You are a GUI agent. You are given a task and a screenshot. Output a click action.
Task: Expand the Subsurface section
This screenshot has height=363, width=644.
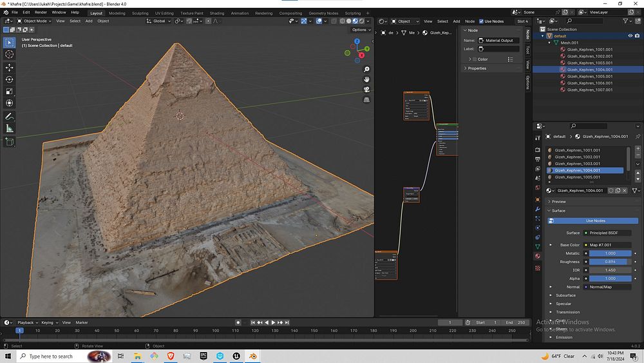click(565, 295)
